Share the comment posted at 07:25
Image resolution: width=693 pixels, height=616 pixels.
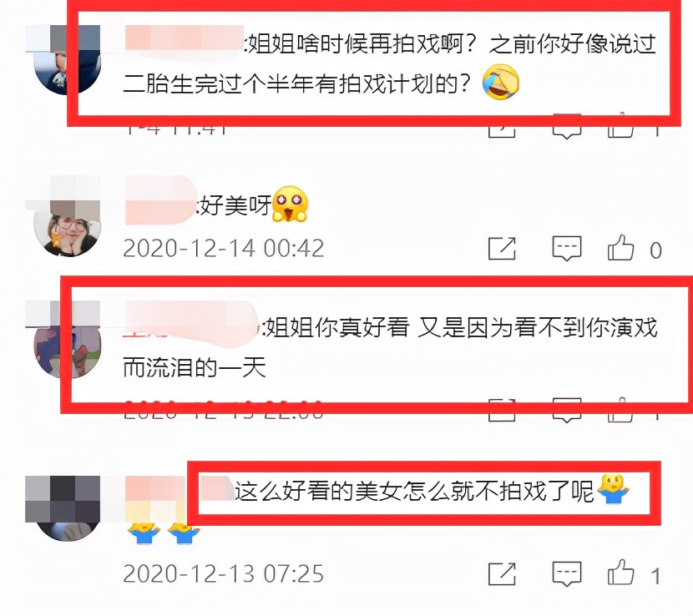click(x=502, y=574)
